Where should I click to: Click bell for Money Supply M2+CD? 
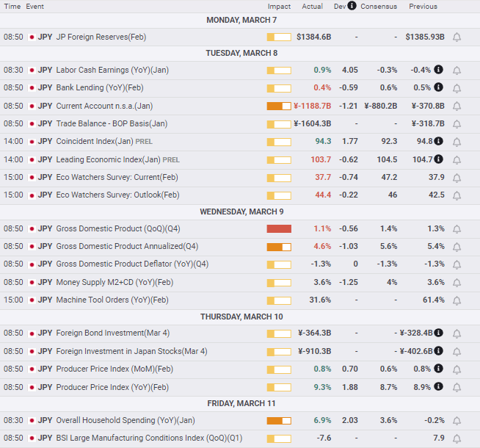point(457,283)
